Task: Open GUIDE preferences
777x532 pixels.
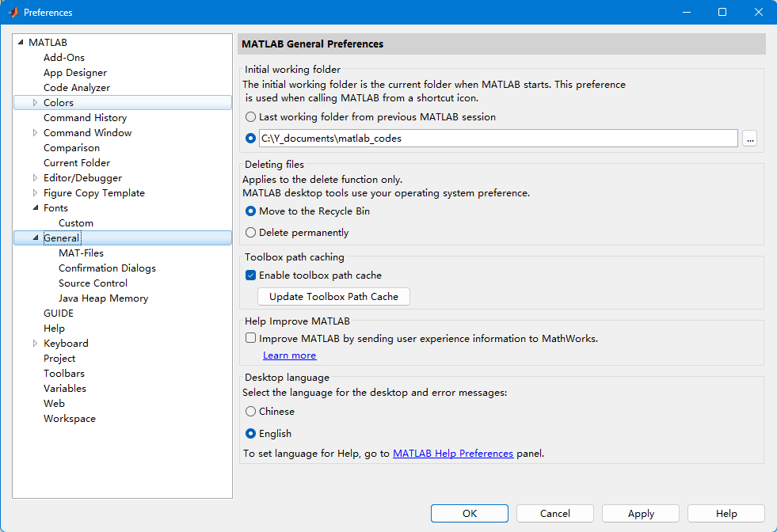Action: [x=59, y=313]
